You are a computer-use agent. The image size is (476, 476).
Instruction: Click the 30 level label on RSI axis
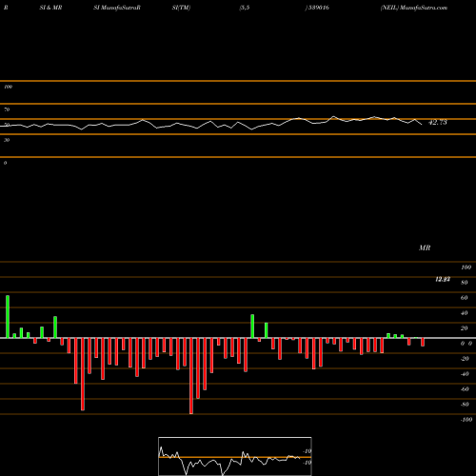7,140
